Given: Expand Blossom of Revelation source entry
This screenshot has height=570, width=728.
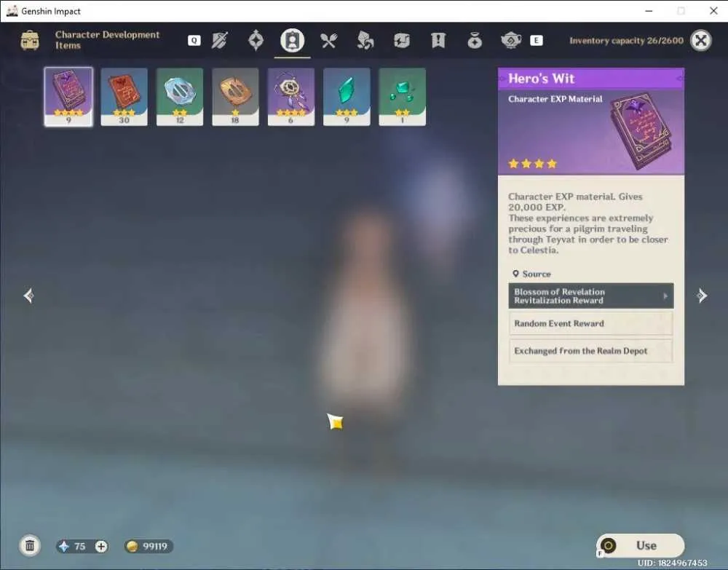Looking at the screenshot, I should [x=591, y=296].
